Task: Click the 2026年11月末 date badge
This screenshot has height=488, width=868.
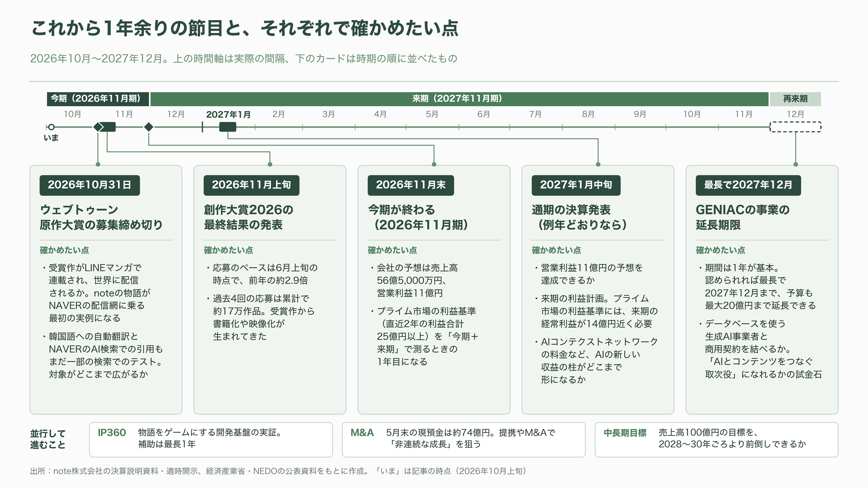Action: click(411, 185)
